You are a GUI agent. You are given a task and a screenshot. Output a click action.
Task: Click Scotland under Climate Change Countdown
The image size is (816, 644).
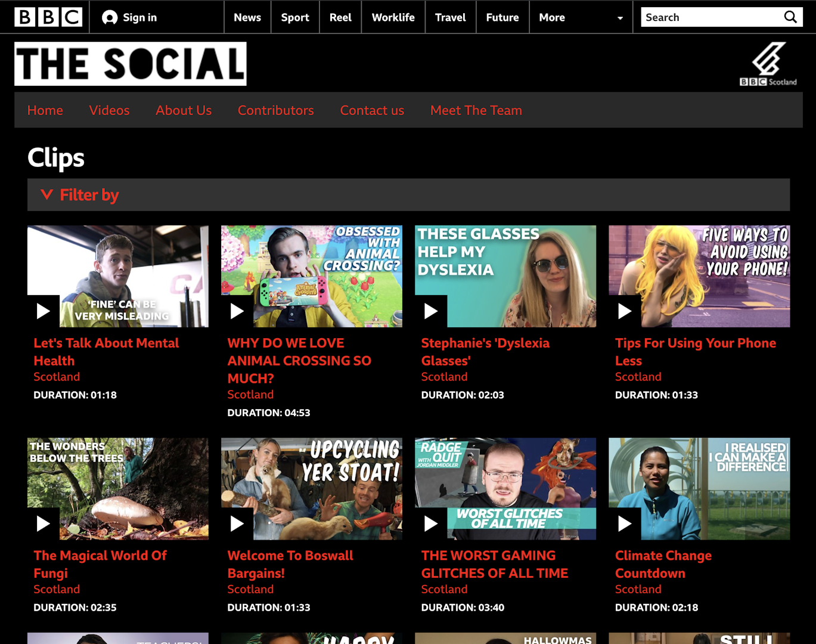click(638, 589)
